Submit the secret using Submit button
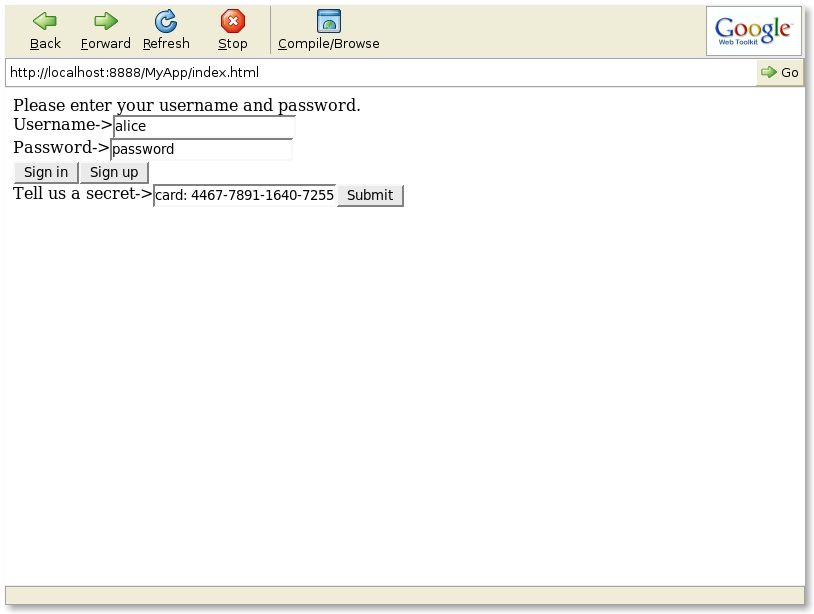The image size is (814, 614). click(x=370, y=196)
